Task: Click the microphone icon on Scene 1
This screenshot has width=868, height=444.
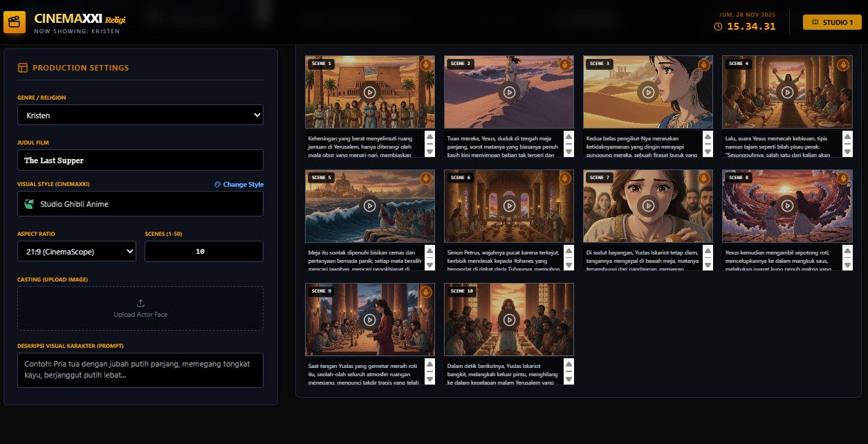Action: tap(425, 64)
